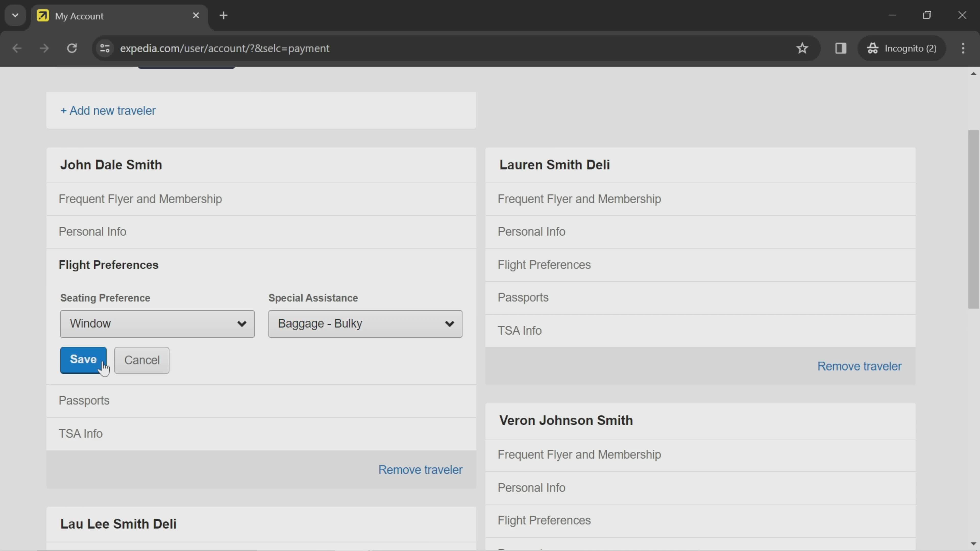Click Passports section for John Dale Smith
The image size is (980, 551).
83,400
